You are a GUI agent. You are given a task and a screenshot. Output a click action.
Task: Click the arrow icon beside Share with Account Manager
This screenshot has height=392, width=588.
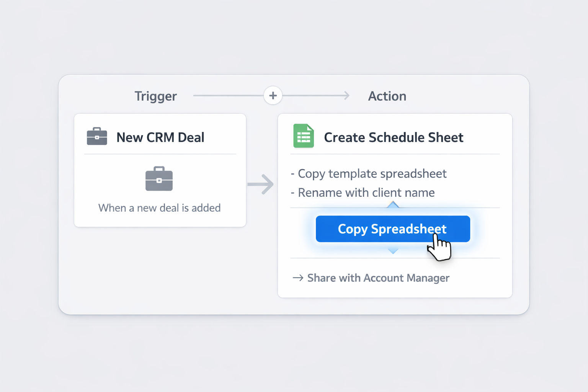pos(298,278)
